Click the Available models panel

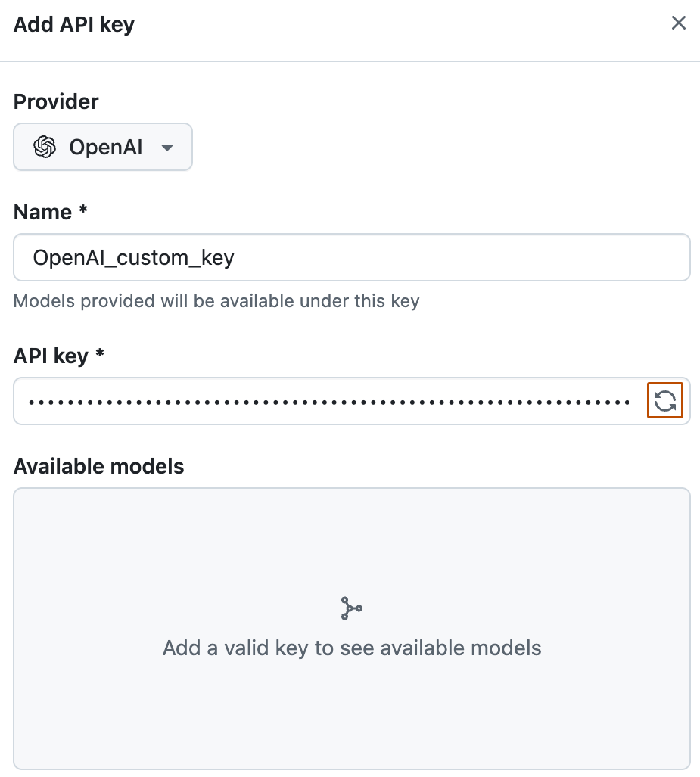pyautogui.click(x=350, y=630)
